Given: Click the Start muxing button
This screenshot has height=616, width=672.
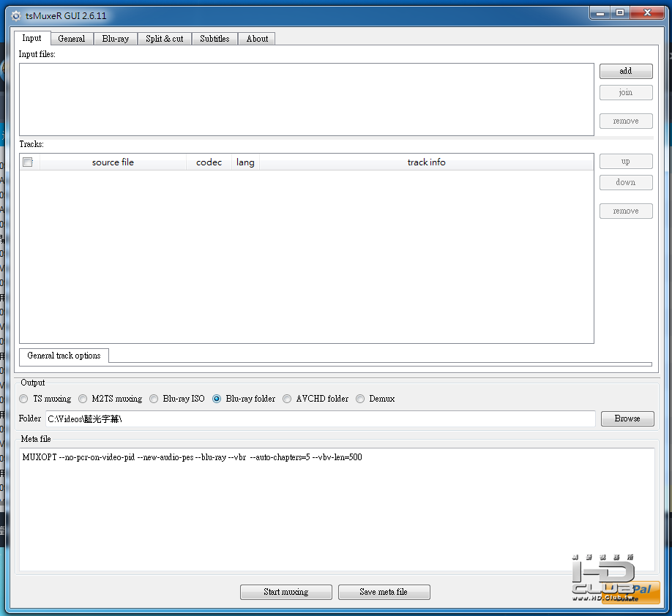Looking at the screenshot, I should pyautogui.click(x=286, y=592).
